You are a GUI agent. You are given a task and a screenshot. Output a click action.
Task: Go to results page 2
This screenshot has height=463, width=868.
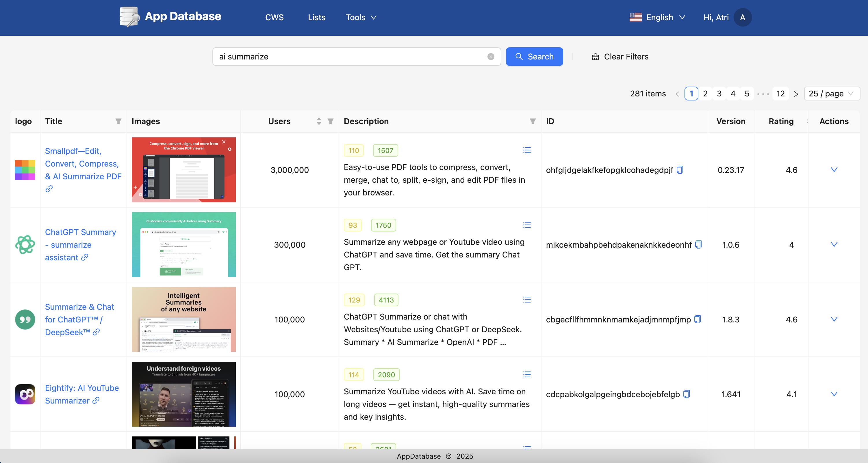click(x=705, y=94)
